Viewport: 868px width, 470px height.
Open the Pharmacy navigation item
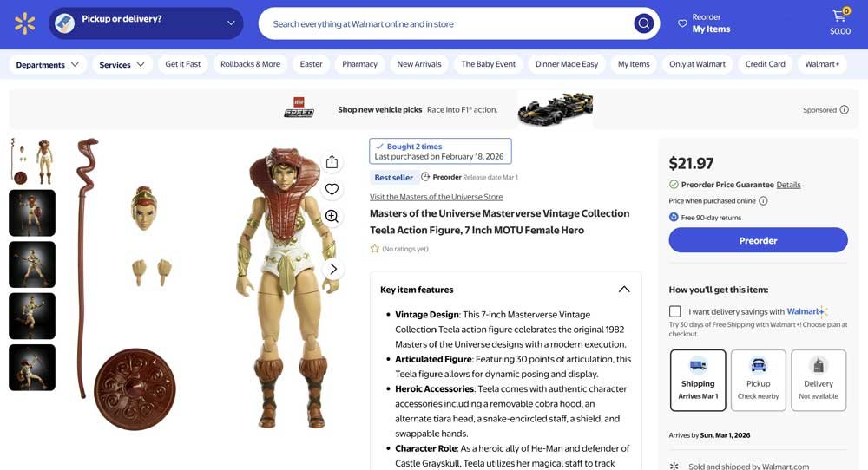tap(359, 64)
